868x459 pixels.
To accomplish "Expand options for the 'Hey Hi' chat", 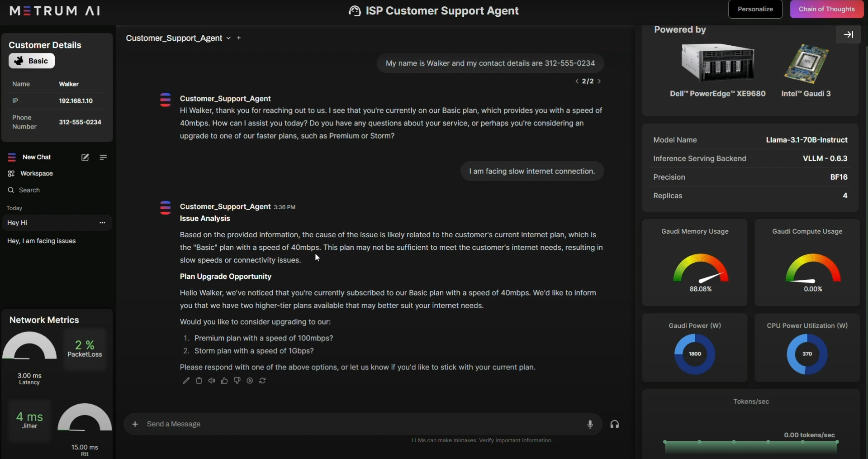I will (102, 223).
